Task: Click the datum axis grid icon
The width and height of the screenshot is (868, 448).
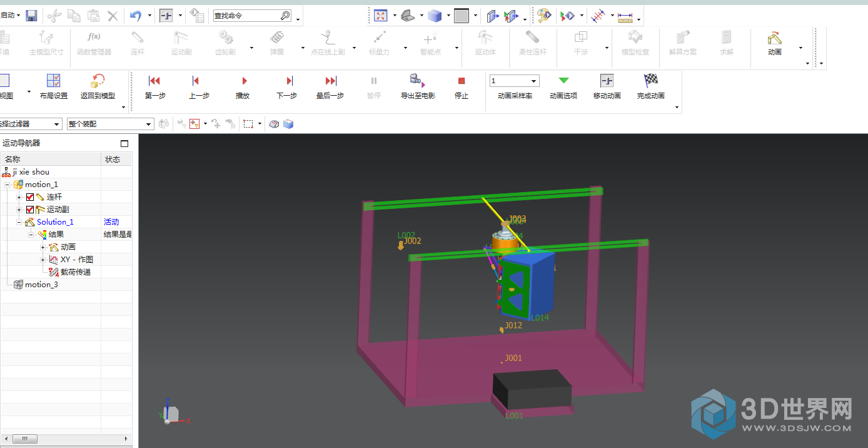Action: (598, 16)
